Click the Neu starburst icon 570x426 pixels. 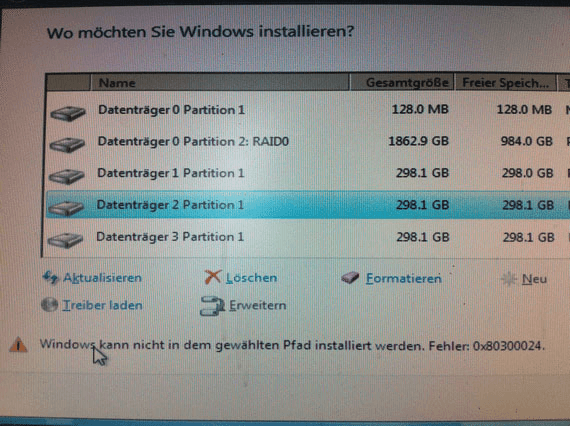(x=509, y=279)
